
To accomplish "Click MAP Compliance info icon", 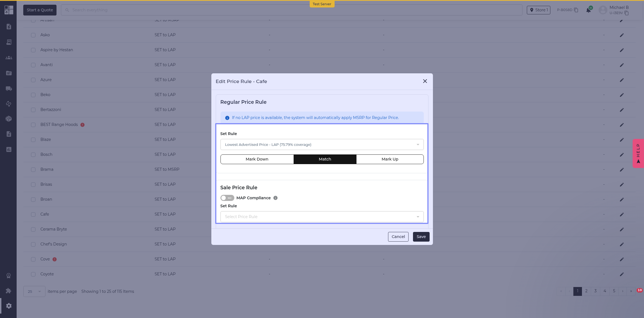I will [x=275, y=198].
